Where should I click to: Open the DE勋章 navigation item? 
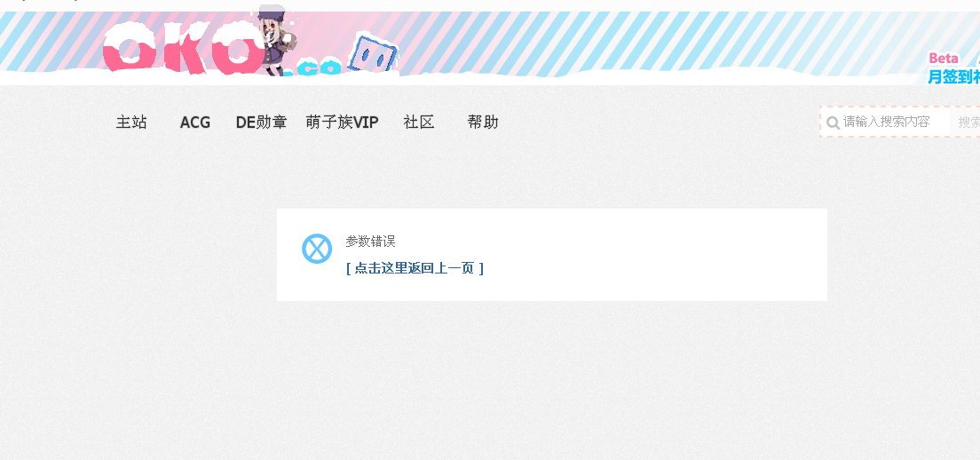[261, 122]
